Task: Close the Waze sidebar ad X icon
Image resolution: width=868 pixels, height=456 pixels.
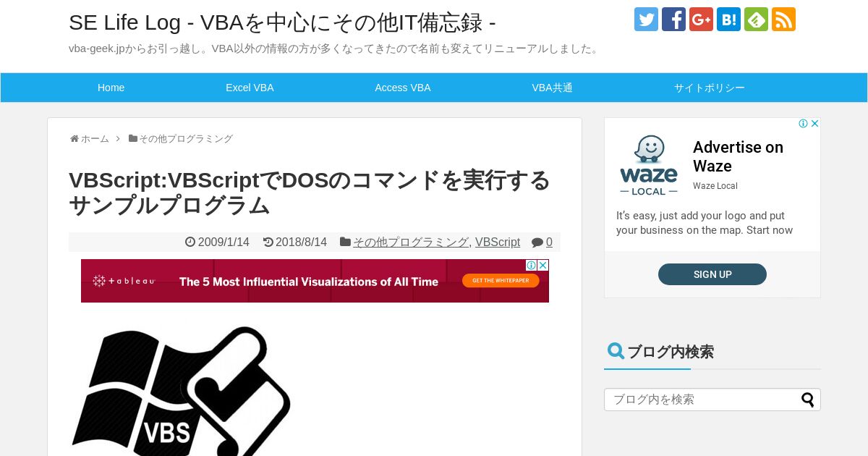Action: point(814,124)
